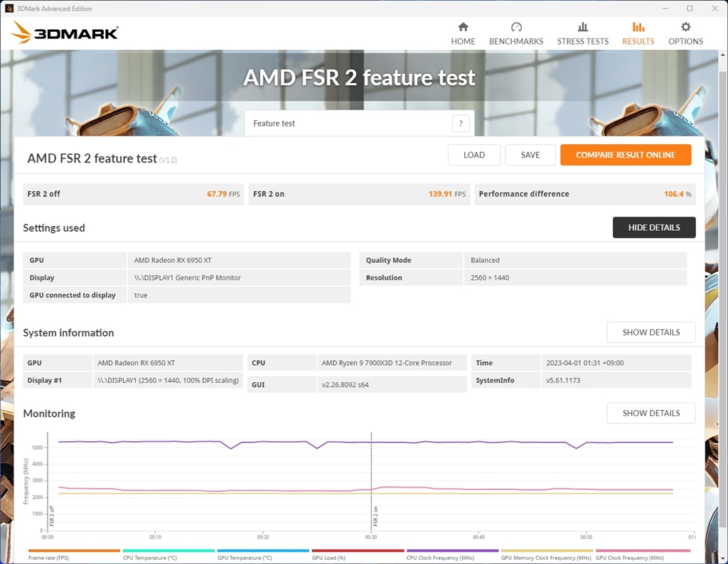The width and height of the screenshot is (728, 564).
Task: Click the SAVE button
Action: pos(530,155)
